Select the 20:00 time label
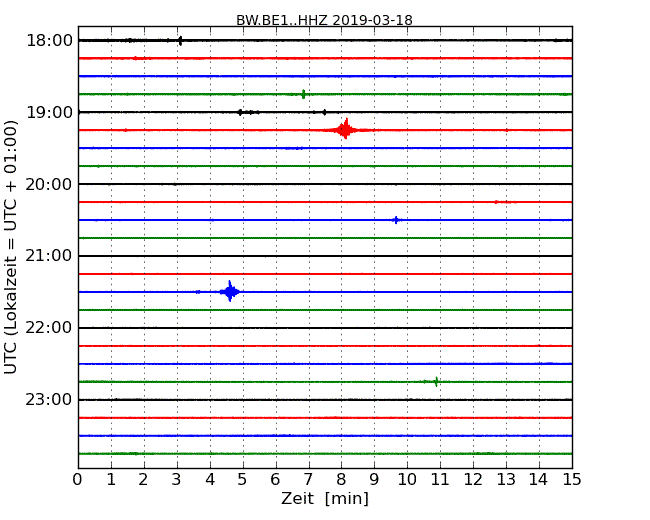 (49, 184)
